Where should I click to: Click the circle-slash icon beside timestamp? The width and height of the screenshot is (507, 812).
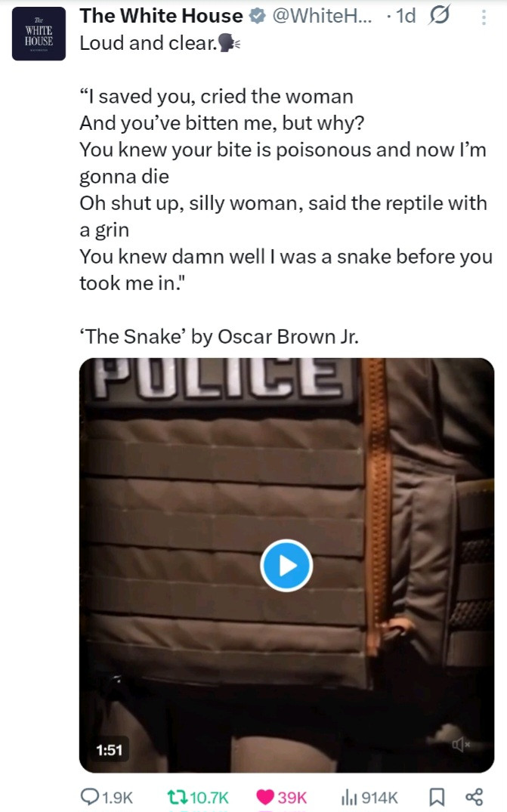440,16
